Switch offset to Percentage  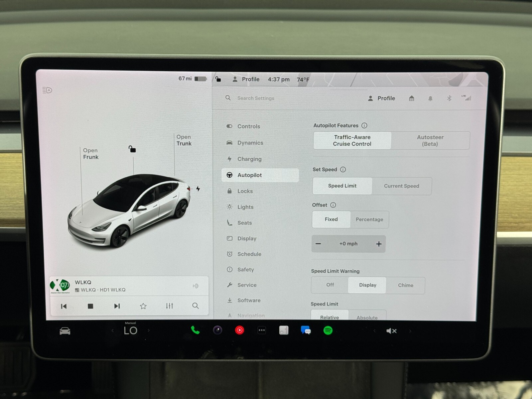click(369, 219)
